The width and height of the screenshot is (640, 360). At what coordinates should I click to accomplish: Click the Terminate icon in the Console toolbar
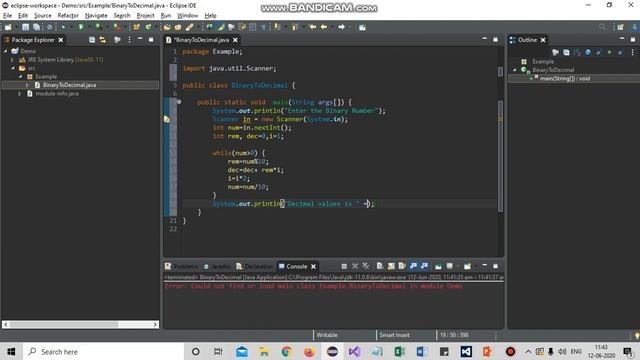click(344, 266)
